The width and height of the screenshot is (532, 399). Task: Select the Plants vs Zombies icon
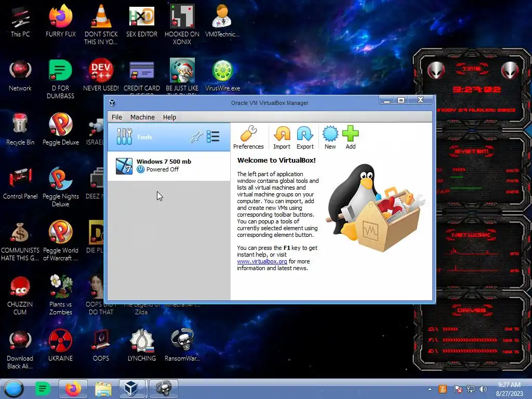60,295
